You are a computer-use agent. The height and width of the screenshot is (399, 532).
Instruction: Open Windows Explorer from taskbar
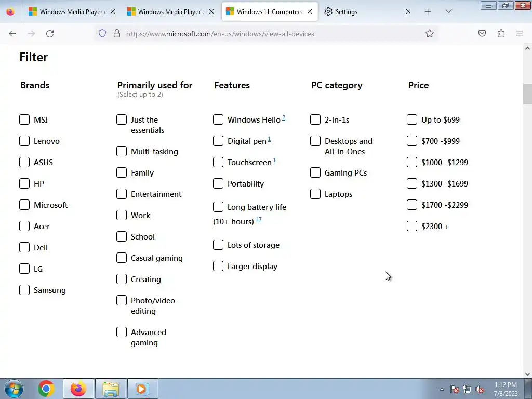coord(111,389)
